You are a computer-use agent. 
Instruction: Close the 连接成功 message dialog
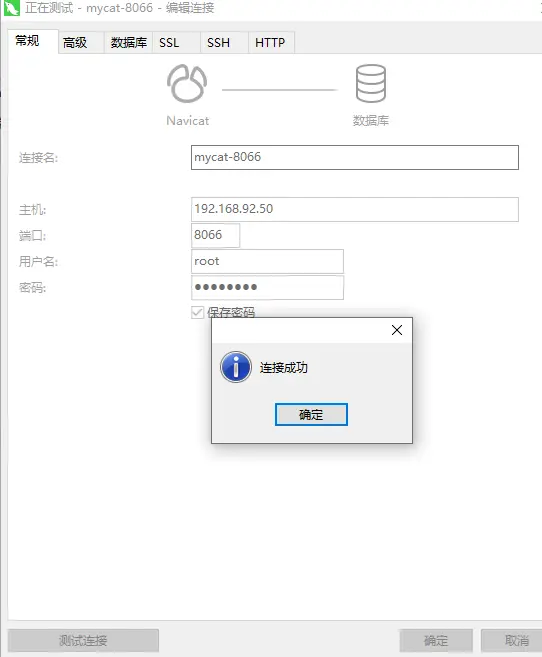[x=397, y=330]
